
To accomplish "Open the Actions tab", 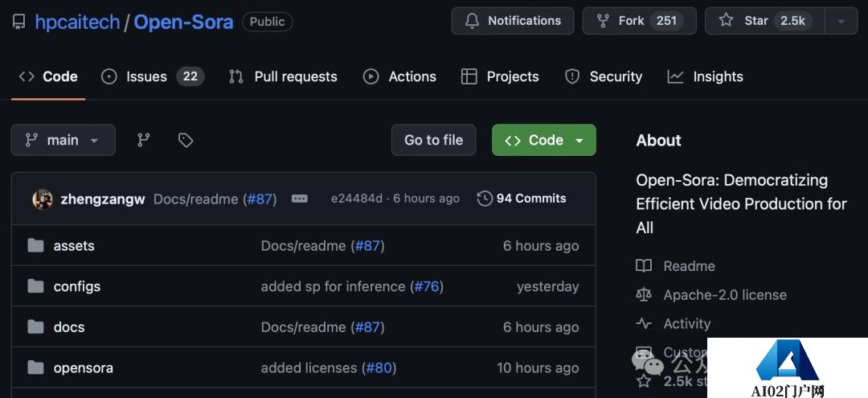I will click(x=399, y=76).
